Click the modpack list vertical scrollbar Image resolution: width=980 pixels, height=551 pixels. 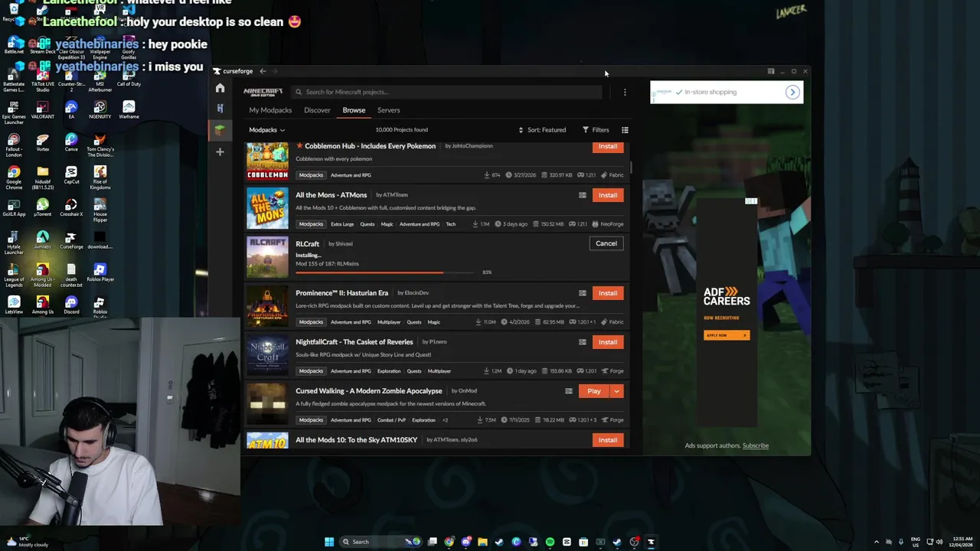tap(631, 168)
